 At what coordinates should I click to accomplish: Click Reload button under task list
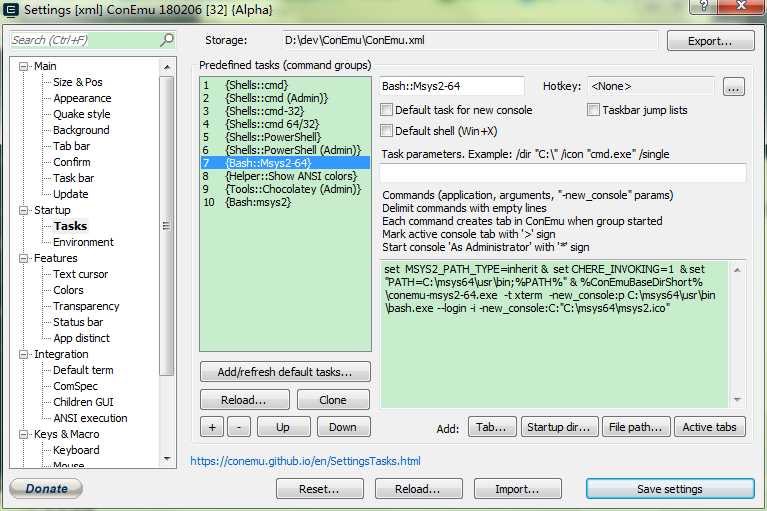pyautogui.click(x=245, y=400)
